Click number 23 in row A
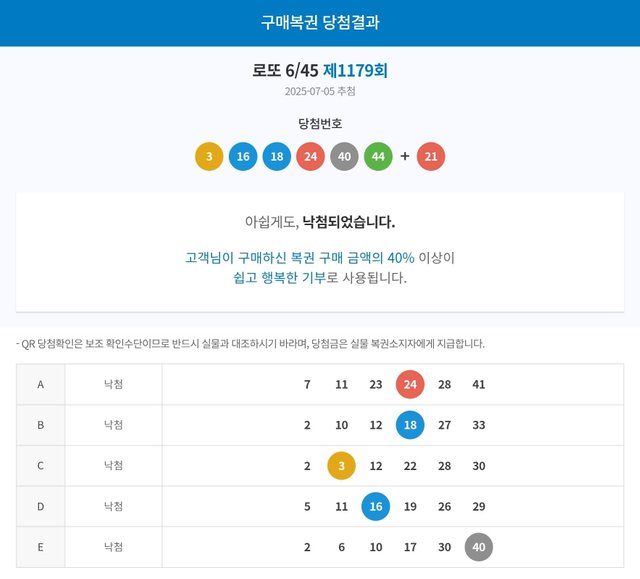Screen dimensions: 640x579 (x=376, y=384)
